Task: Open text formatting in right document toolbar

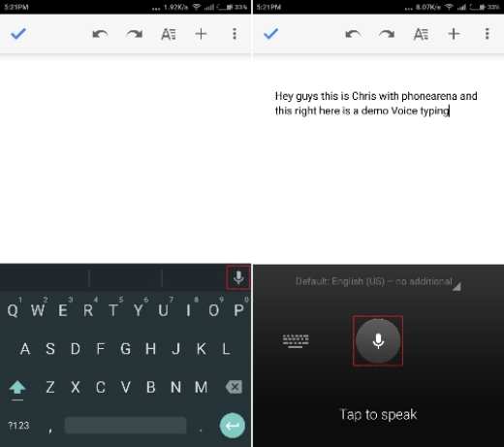Action: [x=421, y=34]
